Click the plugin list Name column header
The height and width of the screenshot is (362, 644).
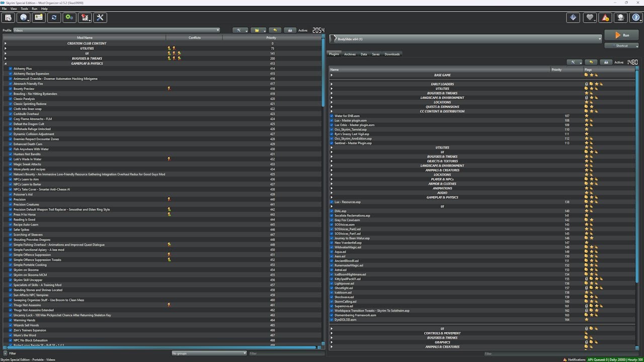click(x=440, y=69)
